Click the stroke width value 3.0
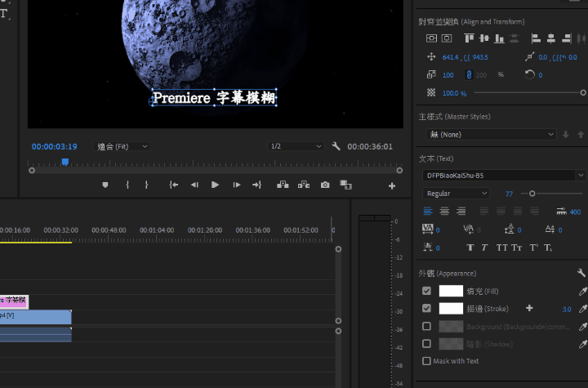The image size is (588, 388). coord(566,310)
